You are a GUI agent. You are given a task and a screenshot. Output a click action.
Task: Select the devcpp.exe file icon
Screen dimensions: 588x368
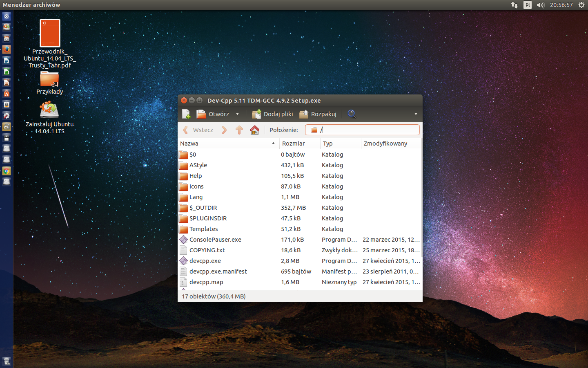183,261
